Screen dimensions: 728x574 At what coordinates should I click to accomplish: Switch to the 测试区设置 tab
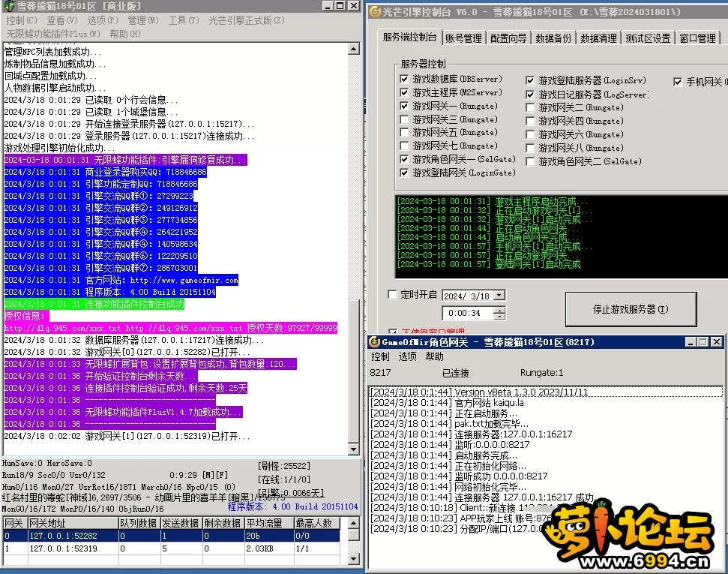click(x=648, y=38)
